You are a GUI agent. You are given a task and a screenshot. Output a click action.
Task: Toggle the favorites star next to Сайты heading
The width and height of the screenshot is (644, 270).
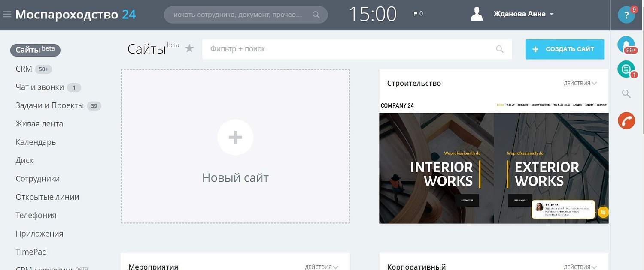tap(189, 48)
